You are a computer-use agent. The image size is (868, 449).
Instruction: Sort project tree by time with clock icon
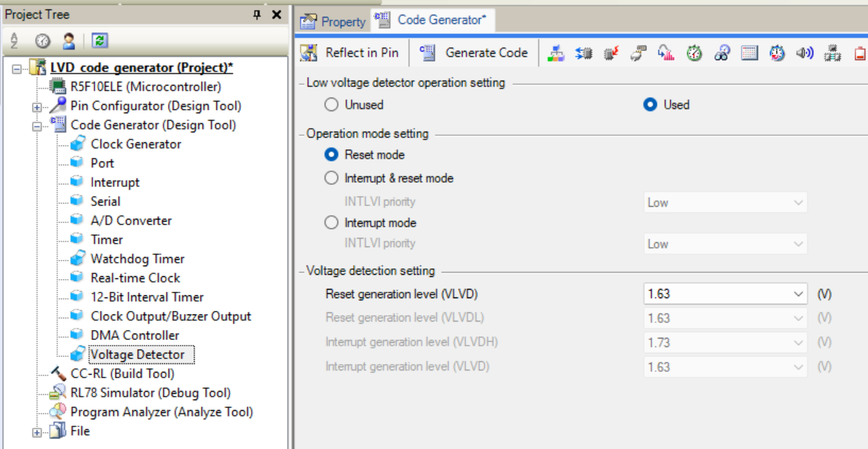pyautogui.click(x=43, y=40)
